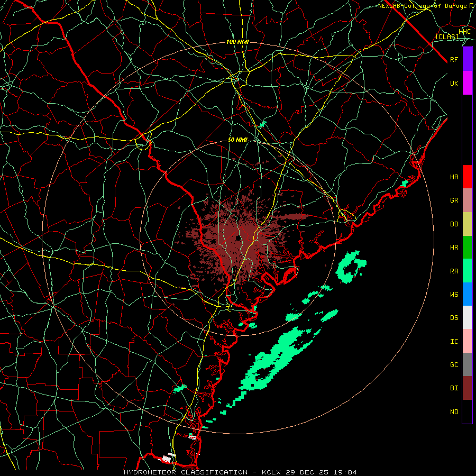Click the BI brown legend swatch
476x476 pixels.
pyautogui.click(x=467, y=388)
